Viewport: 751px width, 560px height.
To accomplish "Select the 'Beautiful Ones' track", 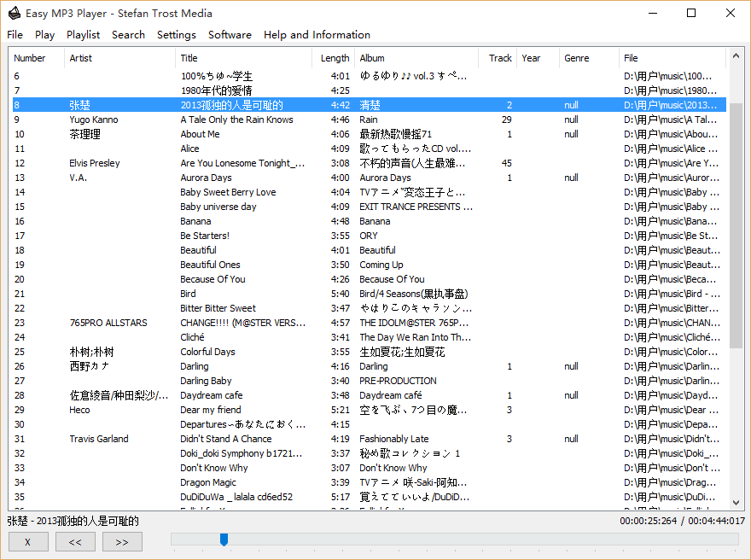I will pyautogui.click(x=210, y=265).
